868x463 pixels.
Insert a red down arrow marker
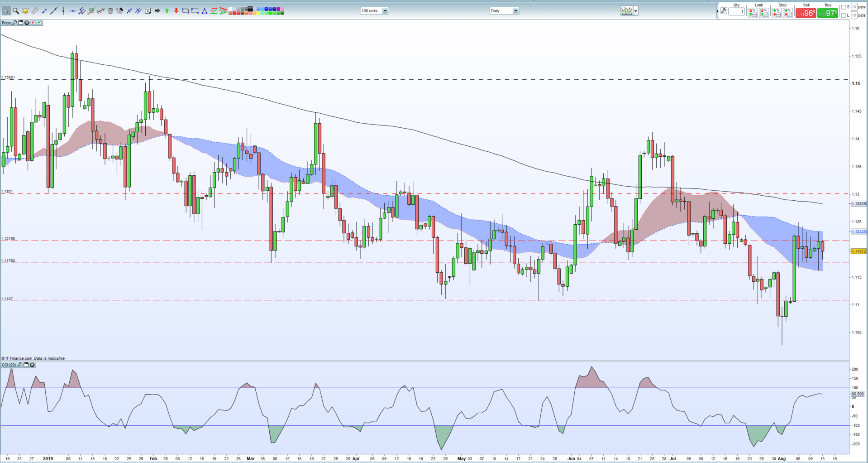coord(176,11)
